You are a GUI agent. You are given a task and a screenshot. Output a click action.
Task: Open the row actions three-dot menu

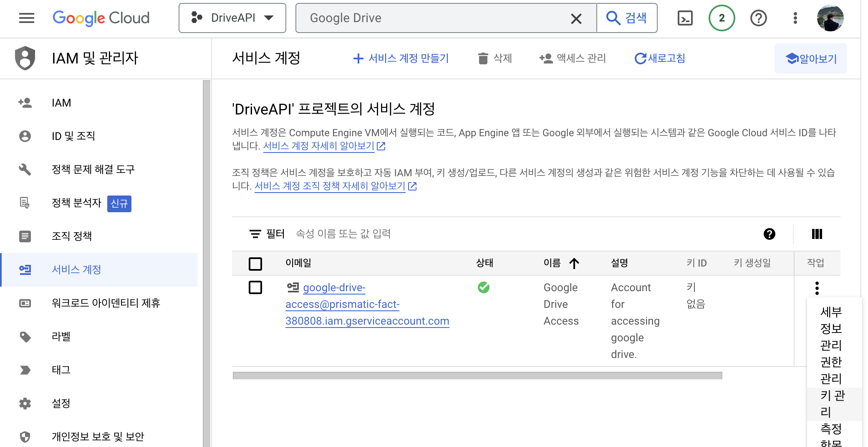pyautogui.click(x=817, y=288)
